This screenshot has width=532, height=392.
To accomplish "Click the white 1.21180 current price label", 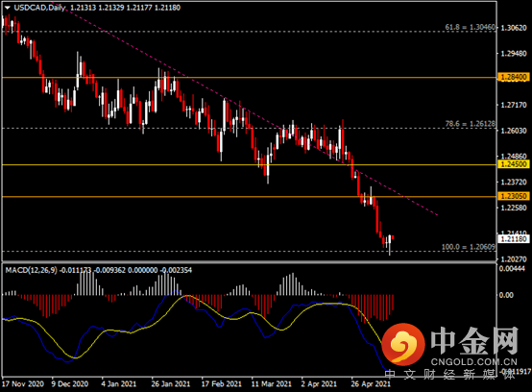I will click(x=514, y=239).
